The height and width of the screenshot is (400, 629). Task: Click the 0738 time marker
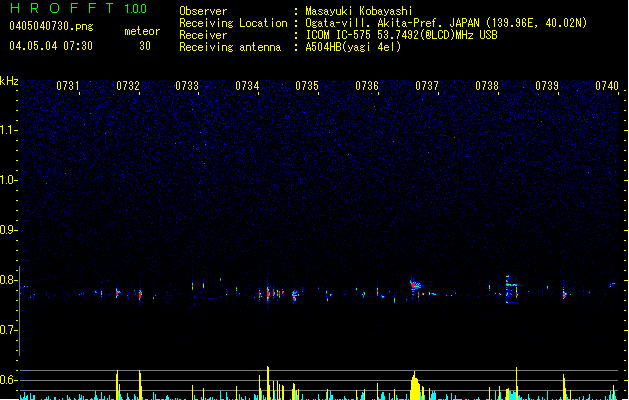coord(487,86)
